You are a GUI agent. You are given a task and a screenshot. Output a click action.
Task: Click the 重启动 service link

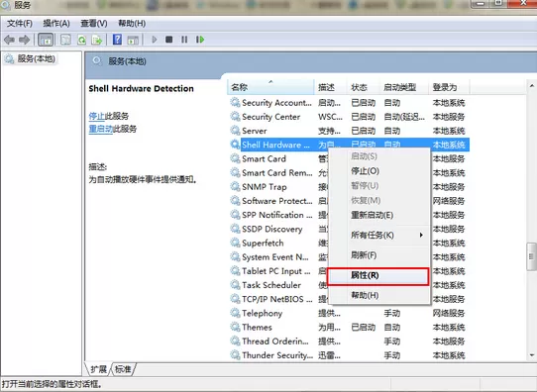(x=101, y=129)
